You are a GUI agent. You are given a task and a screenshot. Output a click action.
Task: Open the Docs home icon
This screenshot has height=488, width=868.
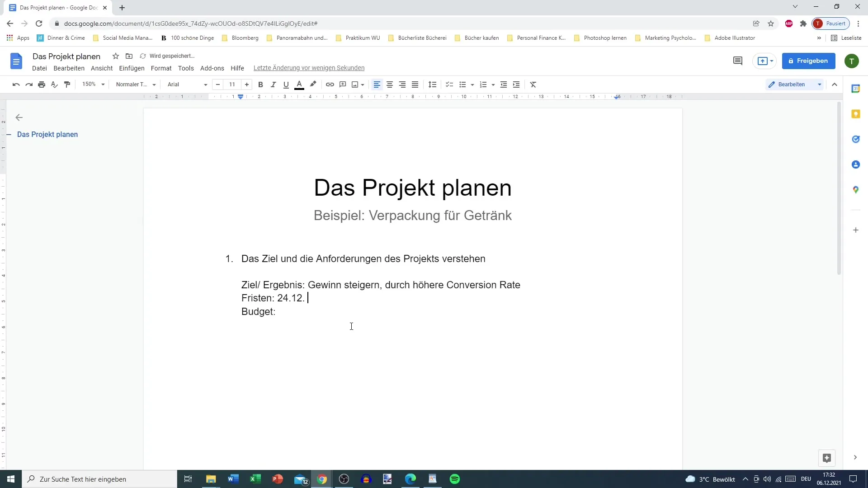point(16,61)
